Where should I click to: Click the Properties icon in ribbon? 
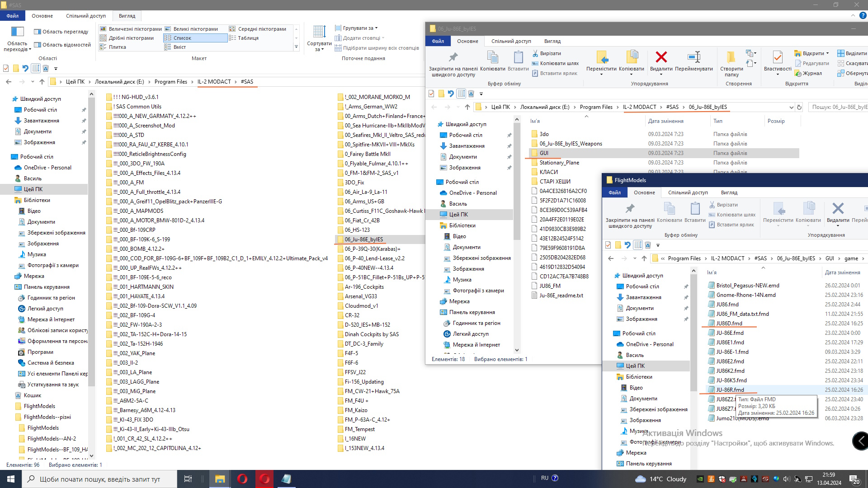777,58
